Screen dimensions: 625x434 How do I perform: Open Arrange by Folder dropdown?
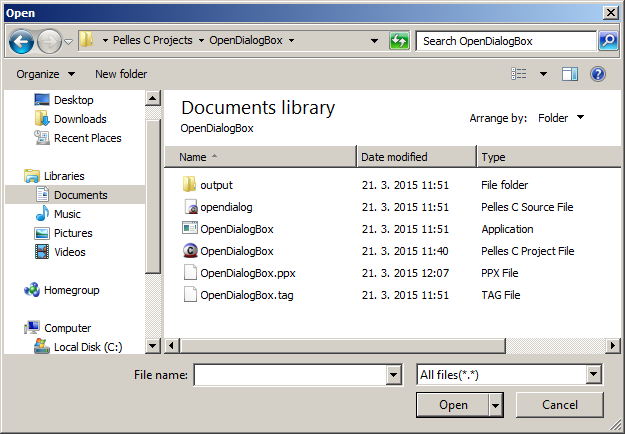[x=560, y=118]
